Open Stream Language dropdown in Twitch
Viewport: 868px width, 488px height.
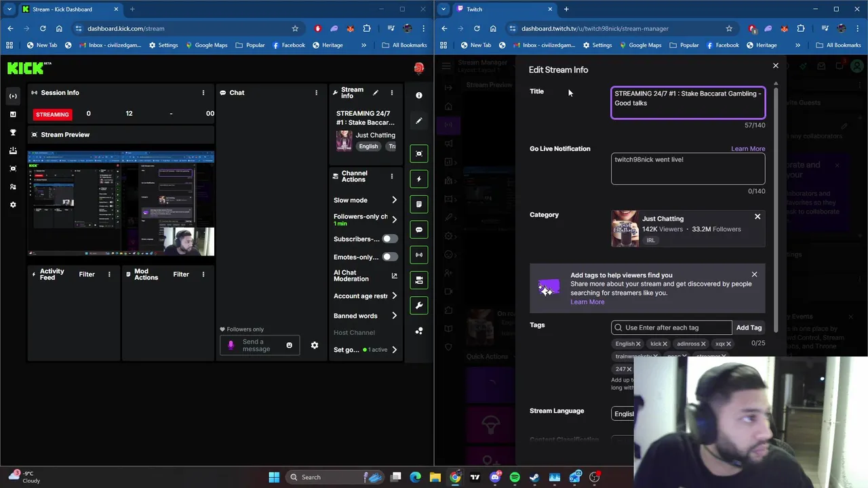click(x=623, y=413)
